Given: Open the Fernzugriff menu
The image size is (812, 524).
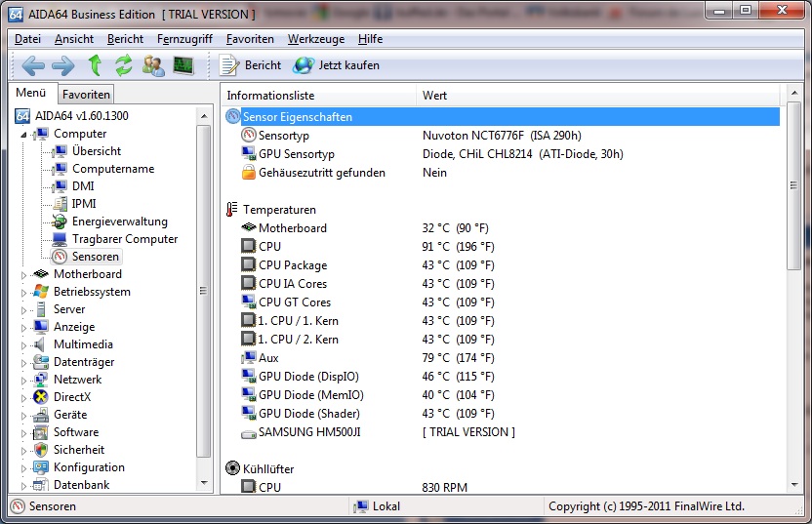Looking at the screenshot, I should tap(184, 39).
